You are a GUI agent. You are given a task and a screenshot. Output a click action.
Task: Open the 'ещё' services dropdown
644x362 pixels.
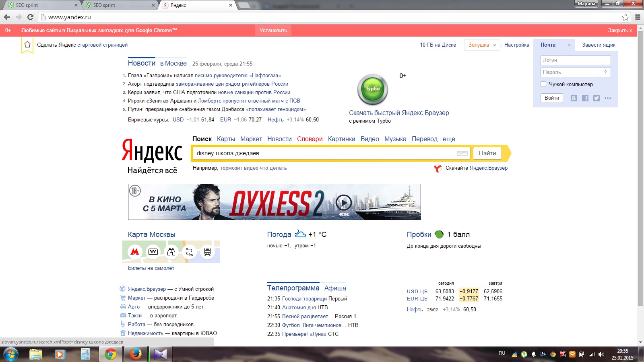[x=449, y=139]
